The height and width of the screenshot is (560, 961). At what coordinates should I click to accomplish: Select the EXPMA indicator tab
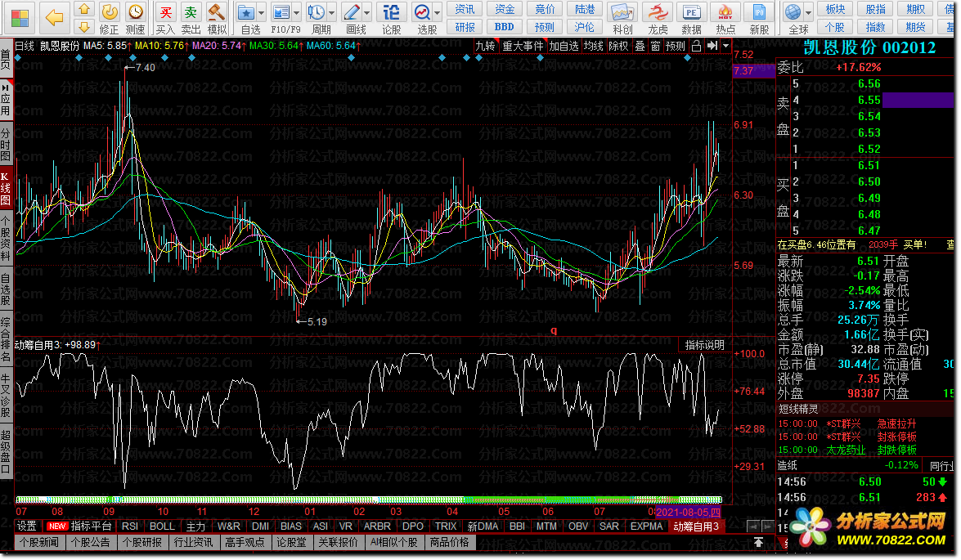(647, 526)
